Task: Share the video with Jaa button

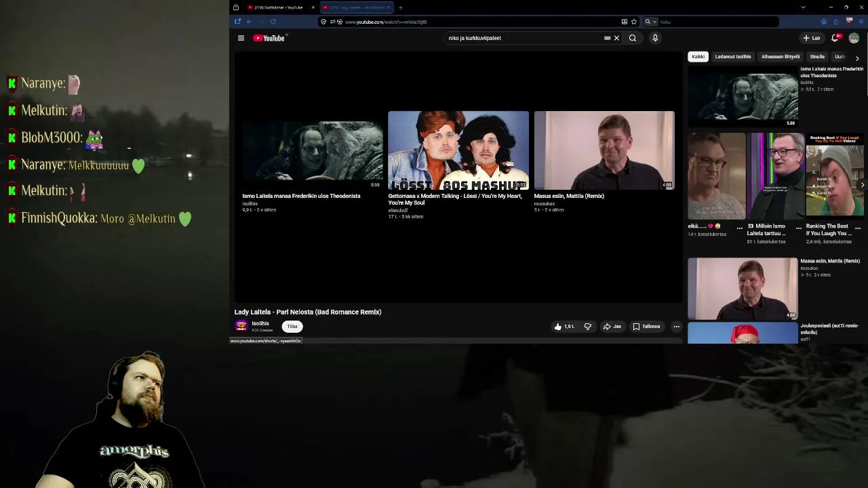Action: (x=612, y=327)
